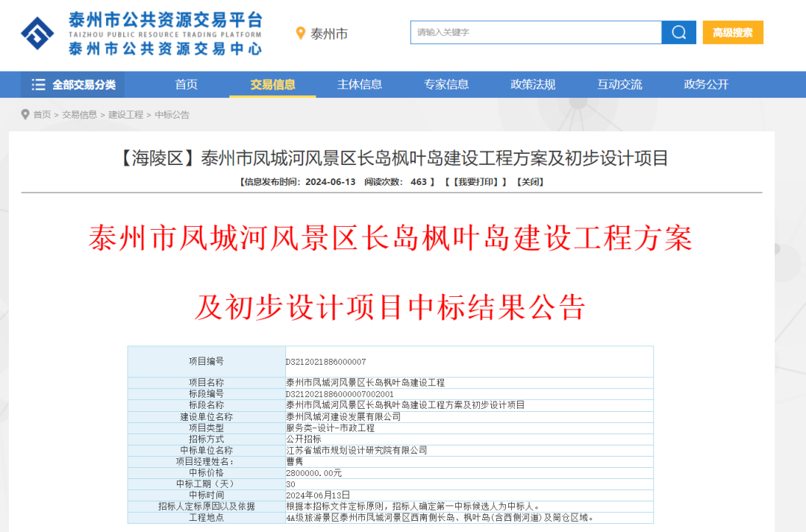Open the 互动交流 menu item
Viewport: 806px width, 532px height.
[x=619, y=85]
